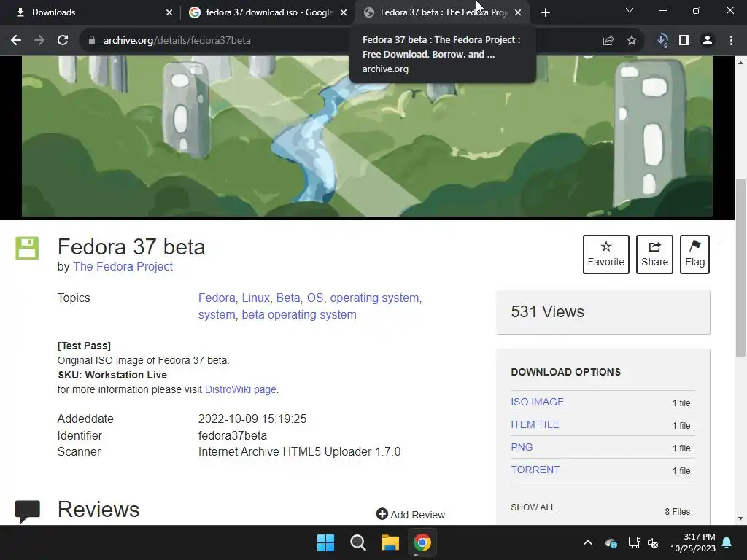Screen dimensions: 747x560
Task: Click the added date 2022-10-09 15:19:25
Action: 252,419
